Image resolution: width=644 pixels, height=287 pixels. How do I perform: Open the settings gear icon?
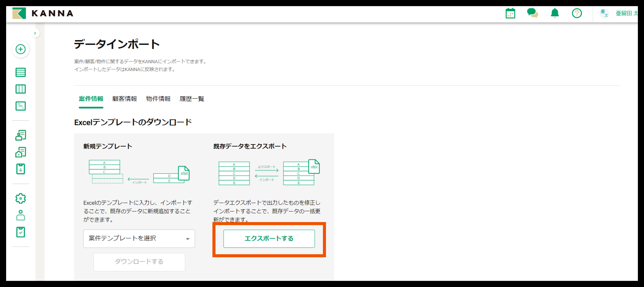pyautogui.click(x=21, y=198)
